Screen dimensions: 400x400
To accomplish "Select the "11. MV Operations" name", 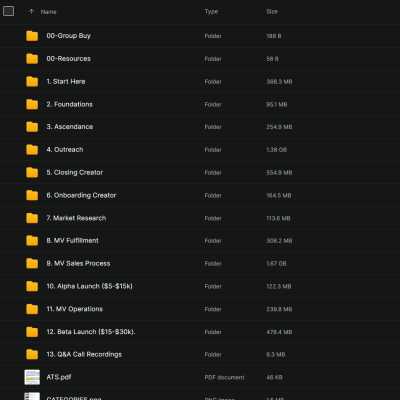I will click(75, 309).
